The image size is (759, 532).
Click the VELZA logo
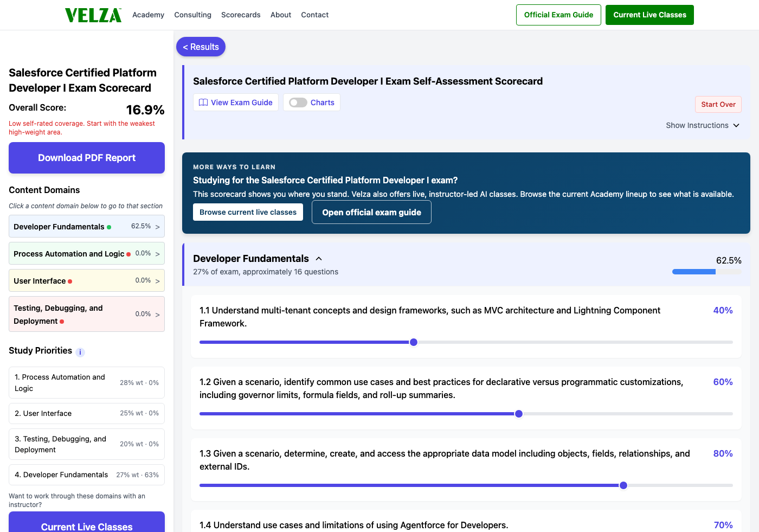coord(93,15)
